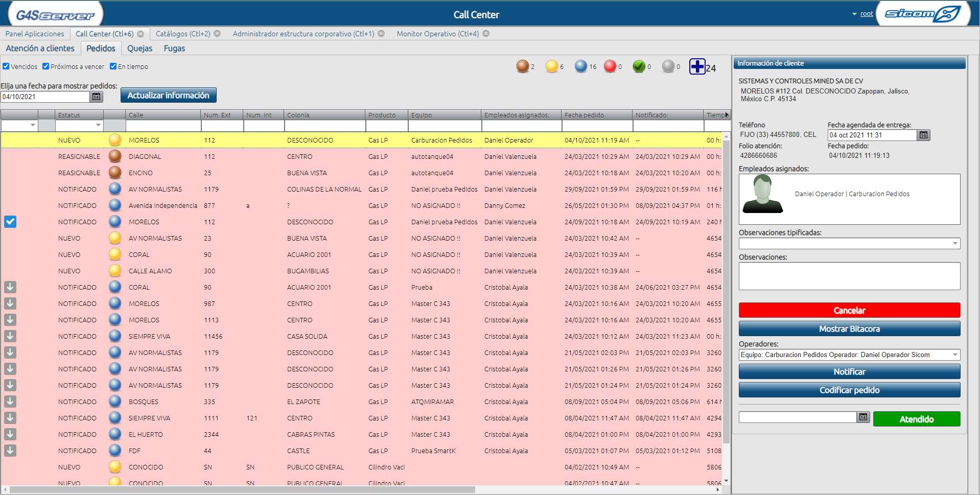Close the Monitor Operativo (Ctl+4) tab
This screenshot has height=495, width=980.
(486, 34)
